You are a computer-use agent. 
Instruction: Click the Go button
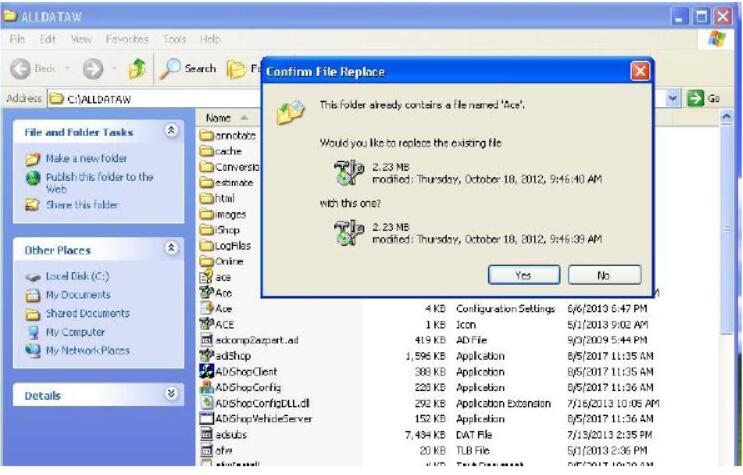pos(703,99)
